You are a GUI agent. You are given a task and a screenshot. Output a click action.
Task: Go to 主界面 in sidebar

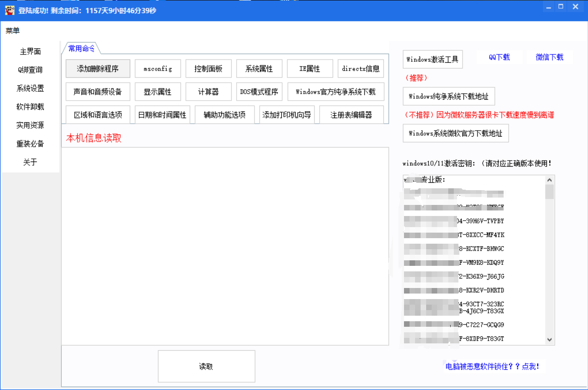30,51
